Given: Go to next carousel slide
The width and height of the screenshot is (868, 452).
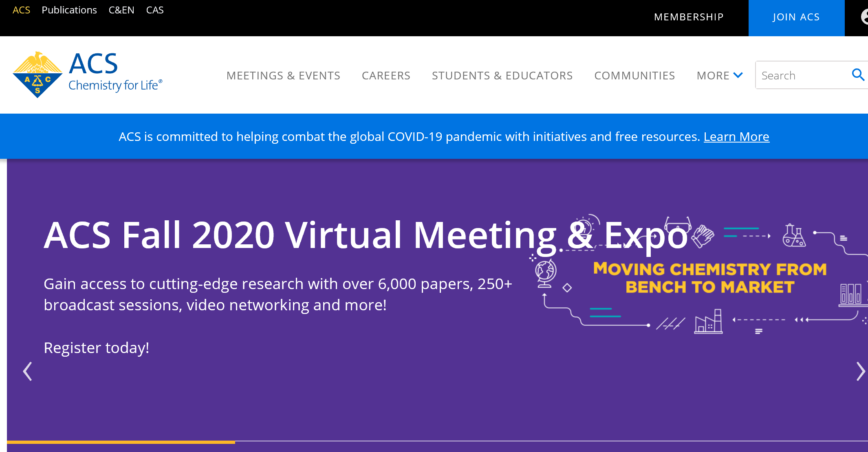Looking at the screenshot, I should pyautogui.click(x=860, y=371).
